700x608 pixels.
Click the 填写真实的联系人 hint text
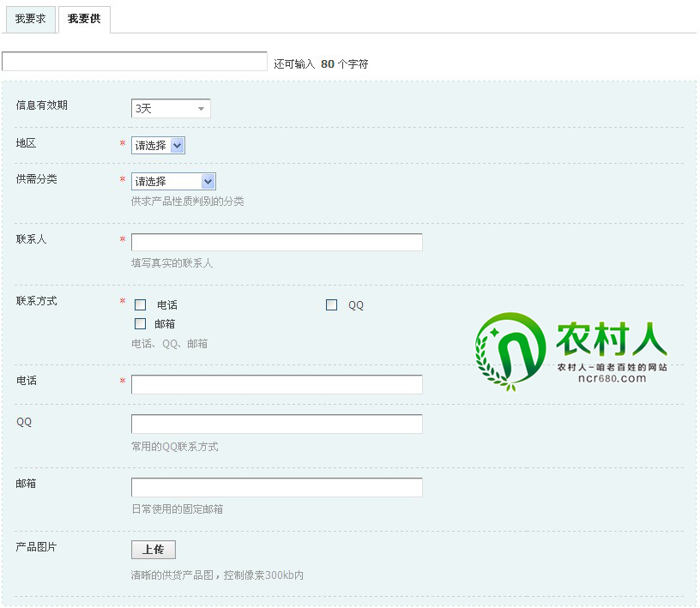click(172, 263)
